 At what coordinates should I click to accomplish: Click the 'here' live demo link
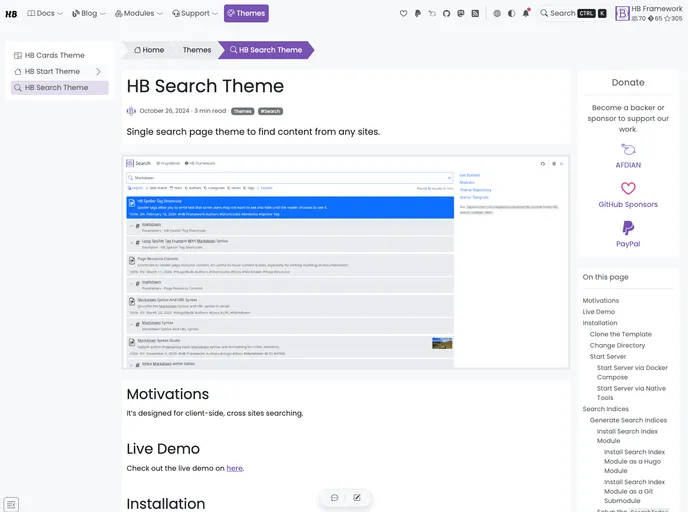point(234,468)
